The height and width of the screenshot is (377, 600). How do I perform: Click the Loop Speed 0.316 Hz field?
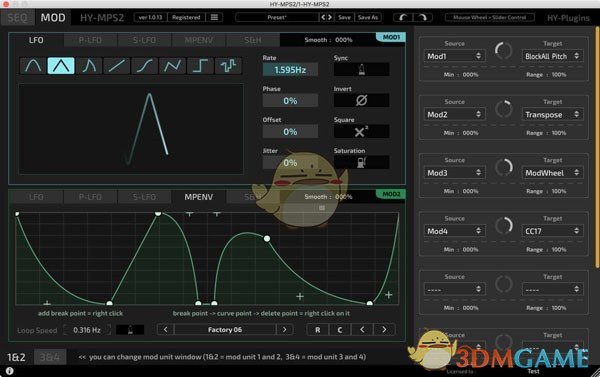tap(87, 330)
